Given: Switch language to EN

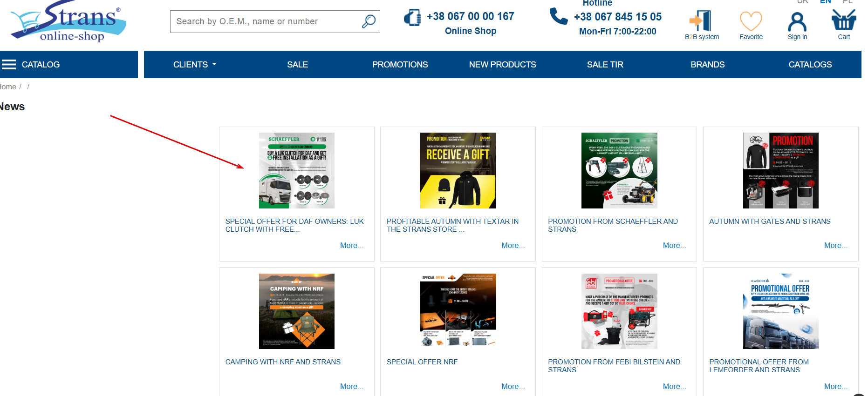Looking at the screenshot, I should click(825, 2).
